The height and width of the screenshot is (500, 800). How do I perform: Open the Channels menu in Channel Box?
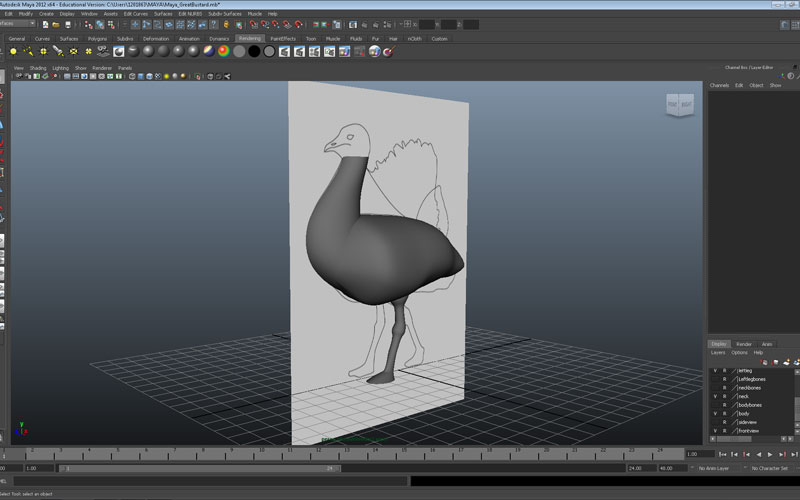719,85
